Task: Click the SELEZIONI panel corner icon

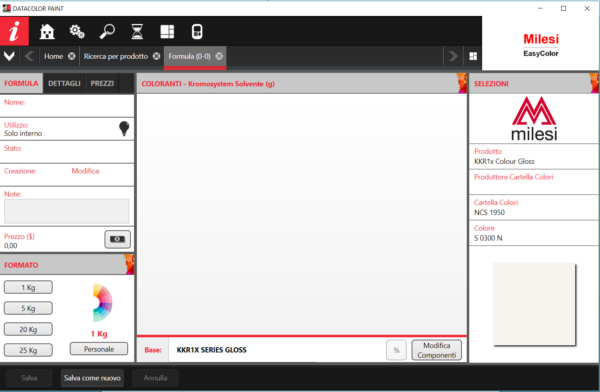Action: [x=594, y=83]
